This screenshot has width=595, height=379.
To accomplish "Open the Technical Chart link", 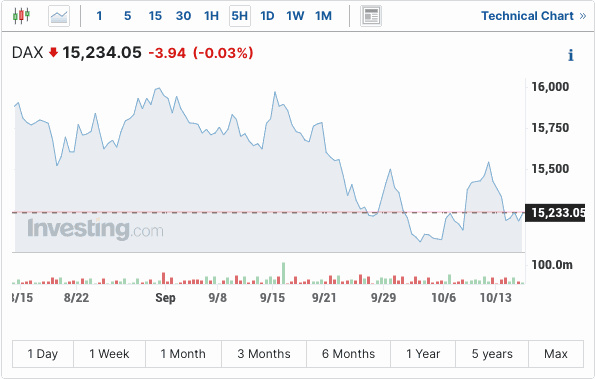I will 534,16.
